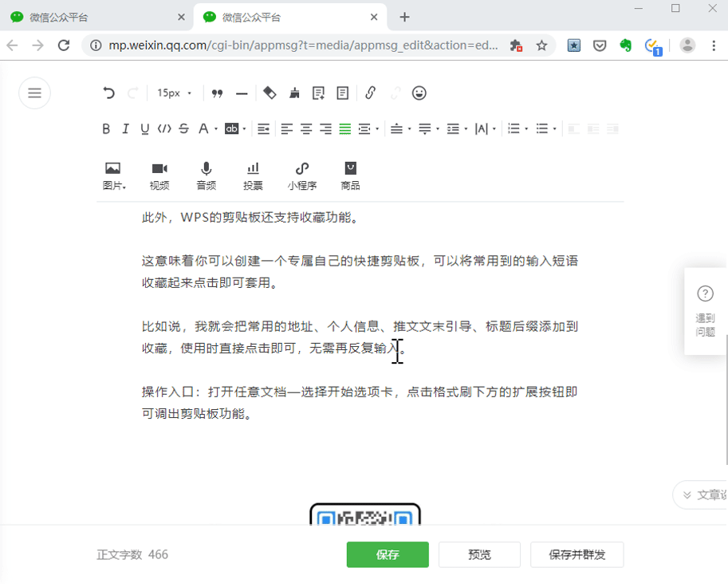Save the article with 保存
This screenshot has width=728, height=587.
pyautogui.click(x=387, y=554)
